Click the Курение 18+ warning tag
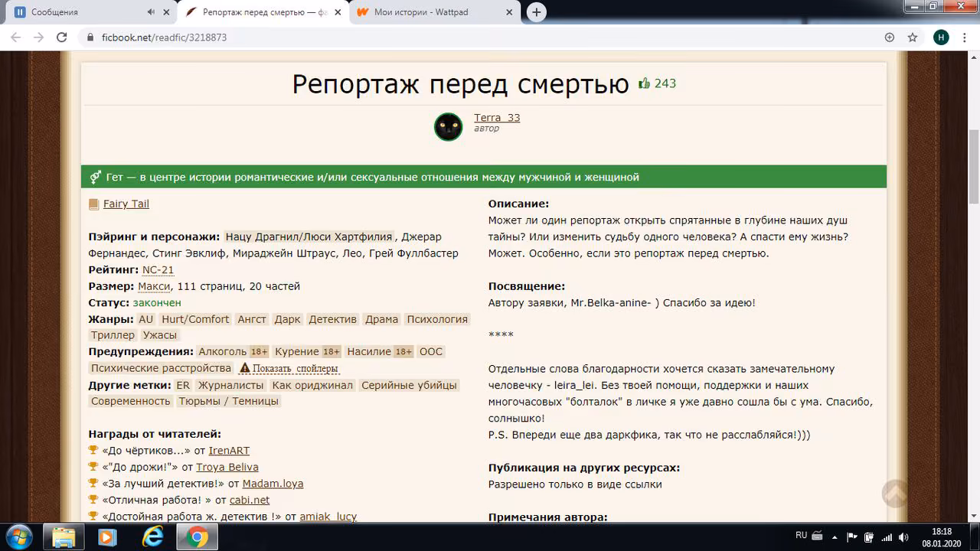 tap(308, 351)
